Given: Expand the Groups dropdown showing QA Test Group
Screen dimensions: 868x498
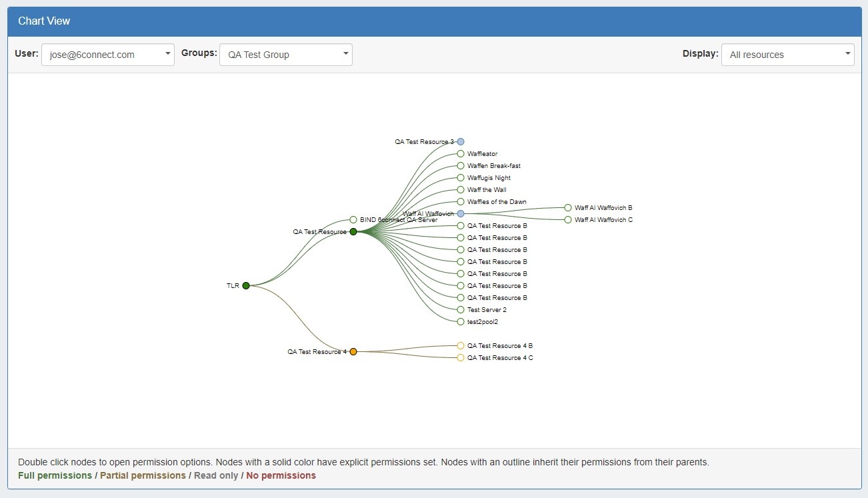Looking at the screenshot, I should click(x=286, y=55).
